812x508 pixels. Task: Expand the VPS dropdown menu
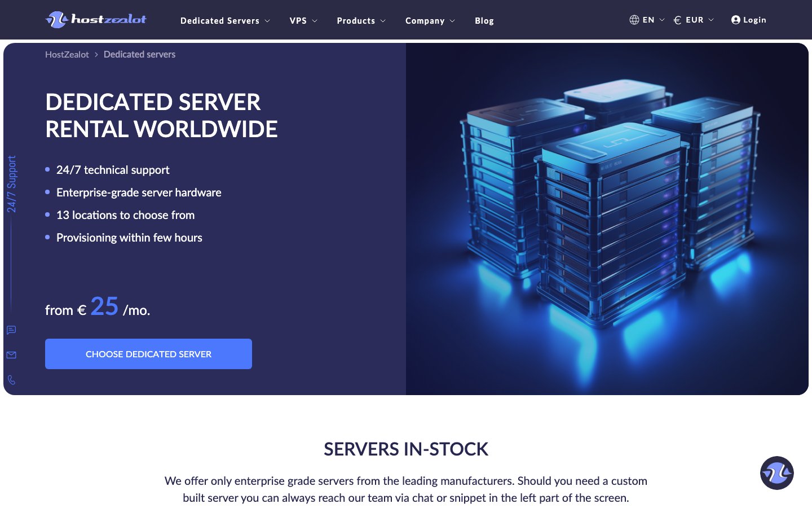[303, 20]
